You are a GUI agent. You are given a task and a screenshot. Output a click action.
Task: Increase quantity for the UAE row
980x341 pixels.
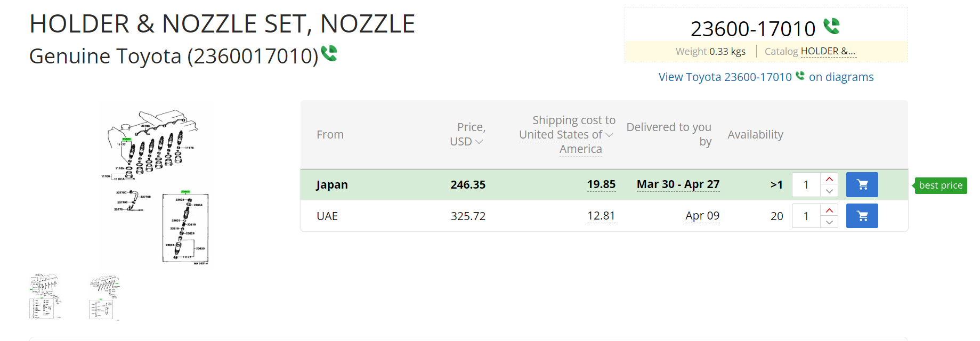[829, 210]
